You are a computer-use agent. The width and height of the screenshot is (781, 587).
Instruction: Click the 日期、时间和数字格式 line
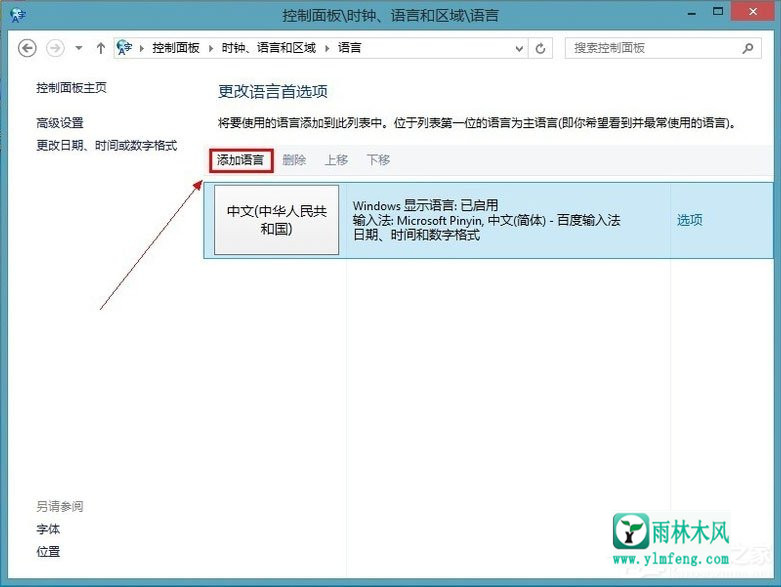pos(416,235)
